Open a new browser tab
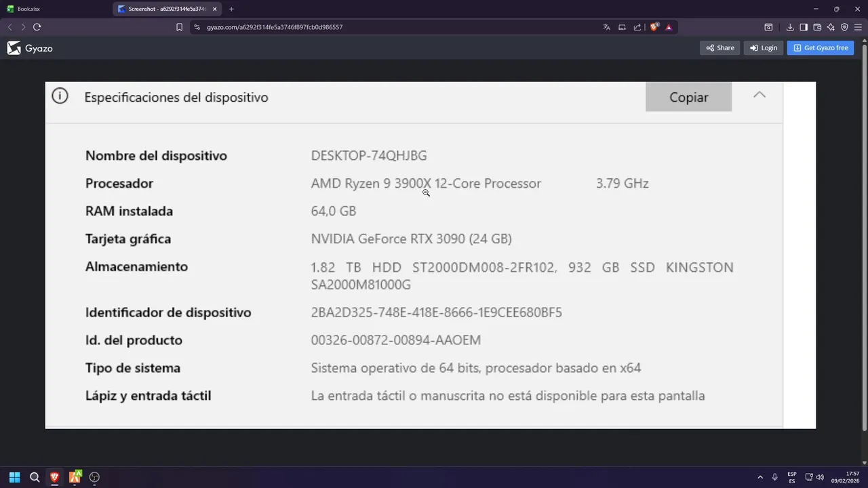 point(231,9)
